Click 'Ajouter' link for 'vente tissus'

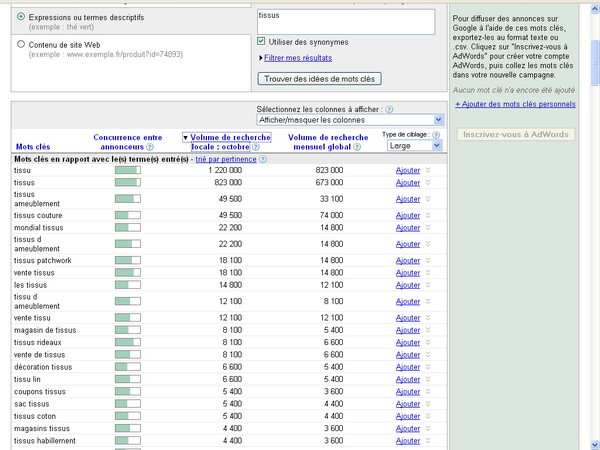407,271
